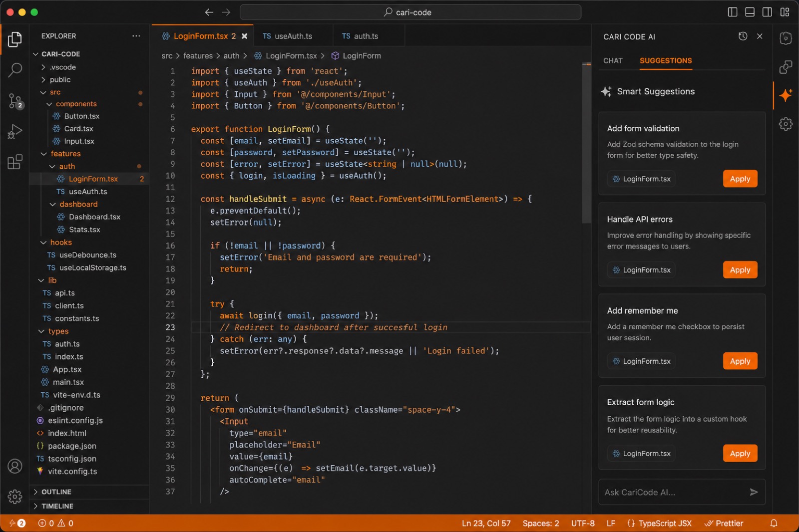
Task: Open Button.tsx in the explorer
Action: point(89,116)
